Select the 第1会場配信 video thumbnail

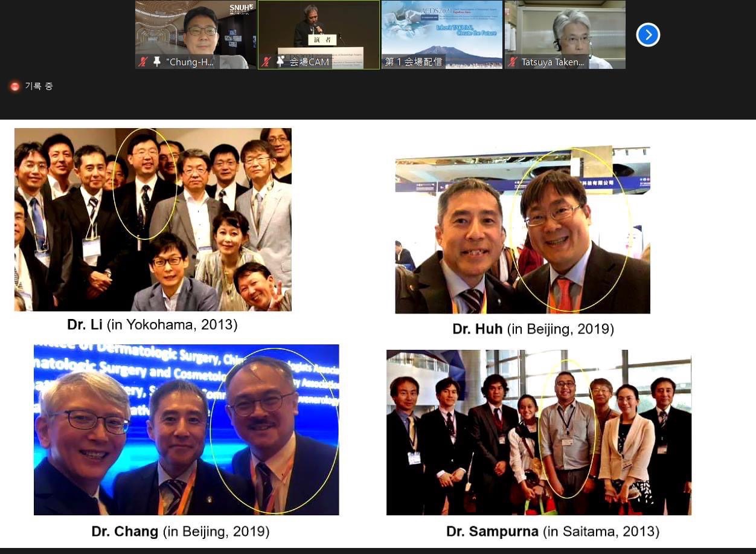pos(442,34)
